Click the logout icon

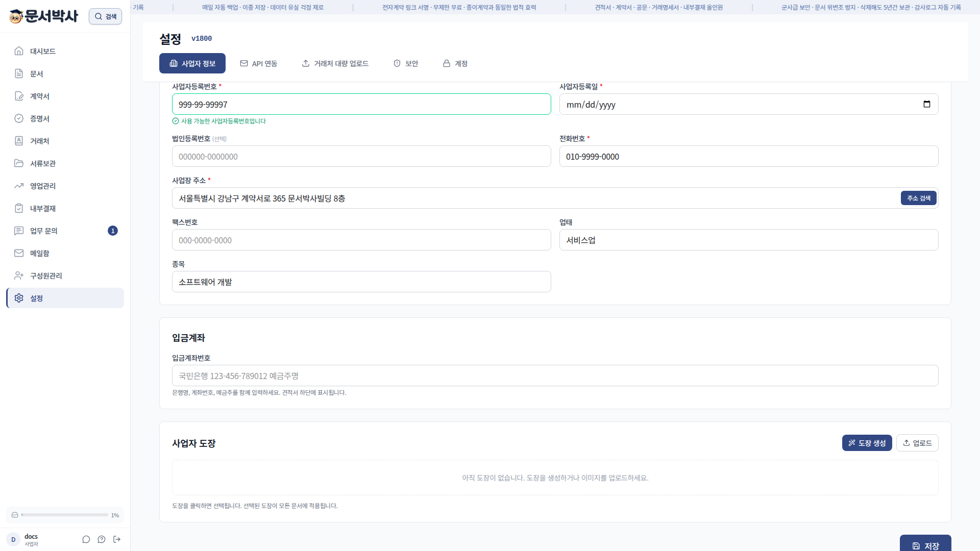point(117,539)
